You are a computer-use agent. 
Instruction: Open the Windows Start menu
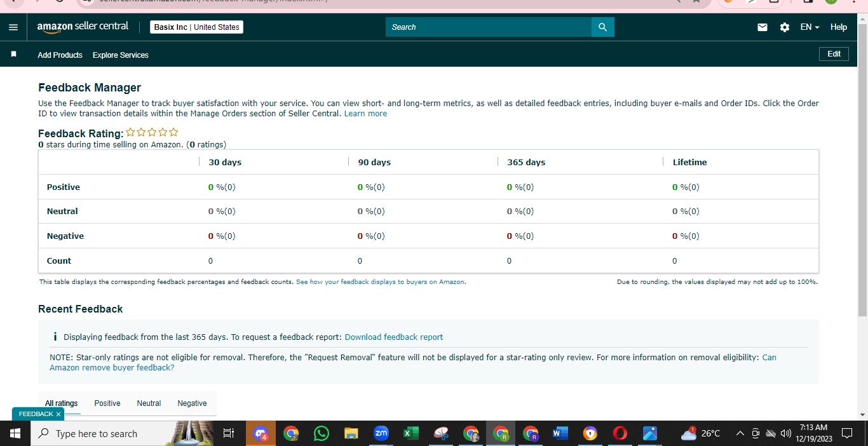[15, 433]
